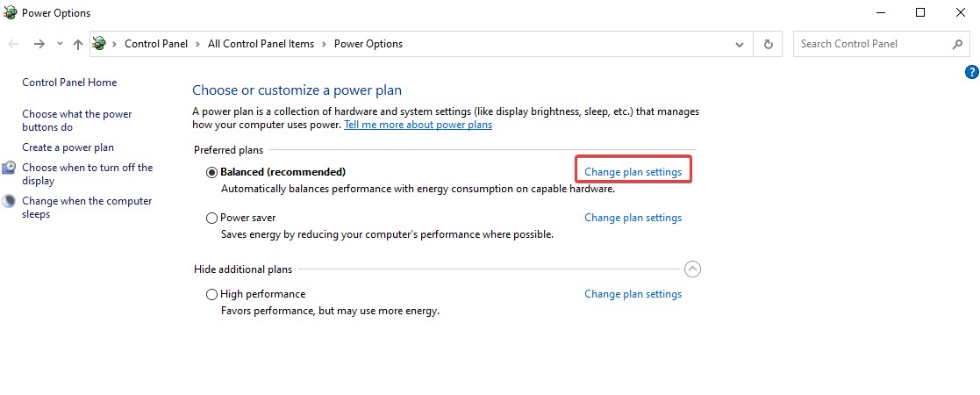
Task: Go to All Control Panel Items breadcrumb
Action: (x=261, y=44)
